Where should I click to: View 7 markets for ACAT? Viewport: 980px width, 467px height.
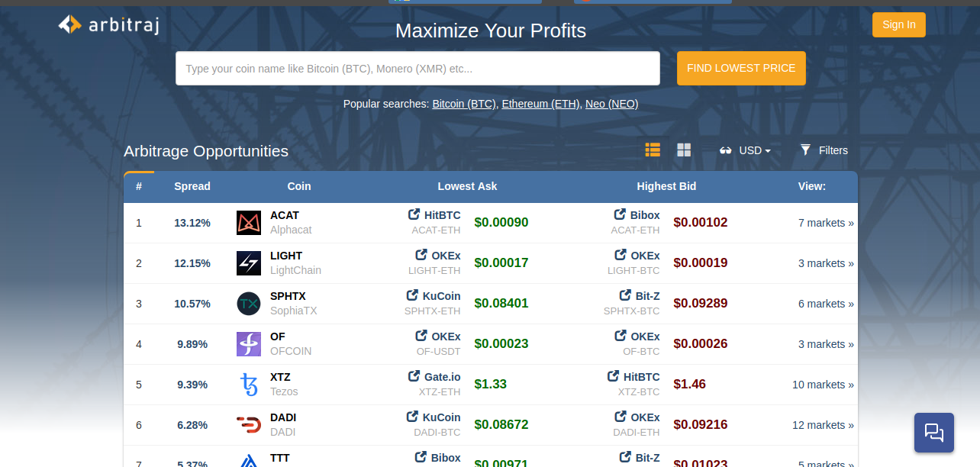click(826, 223)
